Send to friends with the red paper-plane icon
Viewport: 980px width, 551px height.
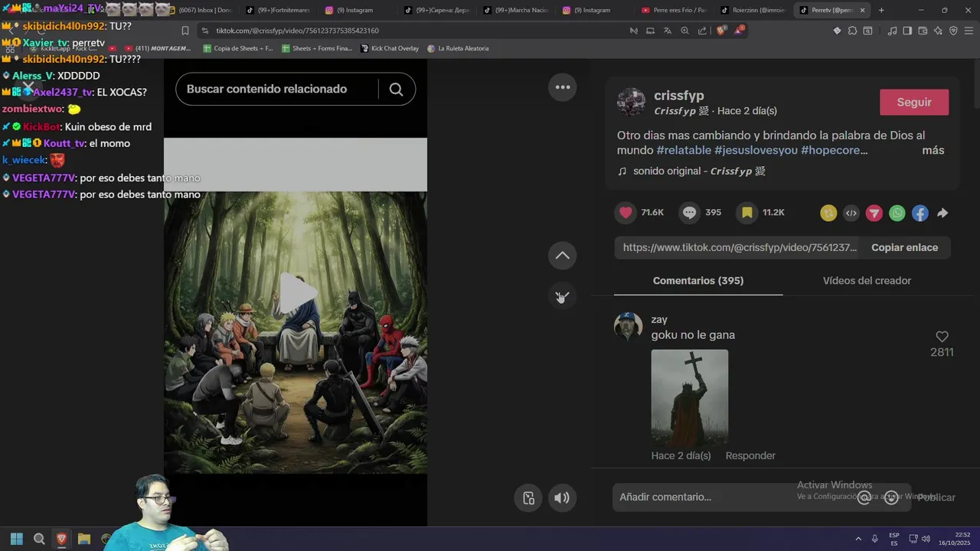874,214
